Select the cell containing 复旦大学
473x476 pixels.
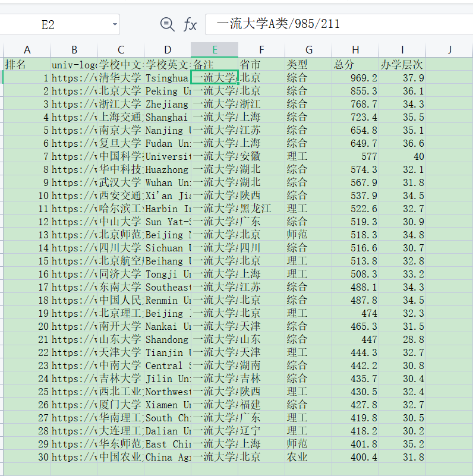coord(121,143)
